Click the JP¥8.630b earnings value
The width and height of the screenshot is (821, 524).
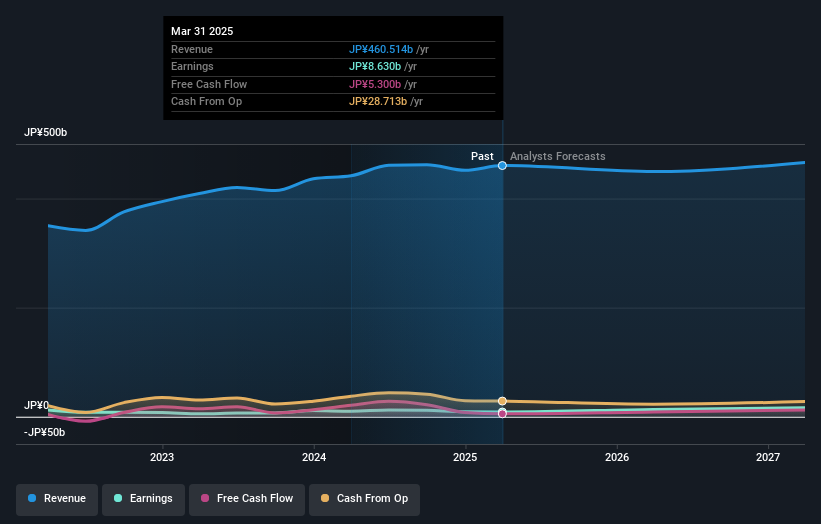point(375,66)
